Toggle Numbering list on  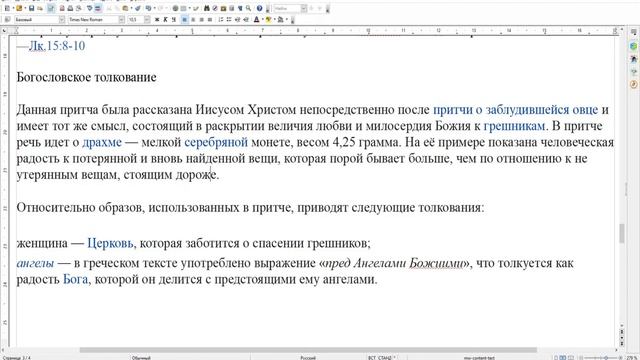tap(221, 20)
